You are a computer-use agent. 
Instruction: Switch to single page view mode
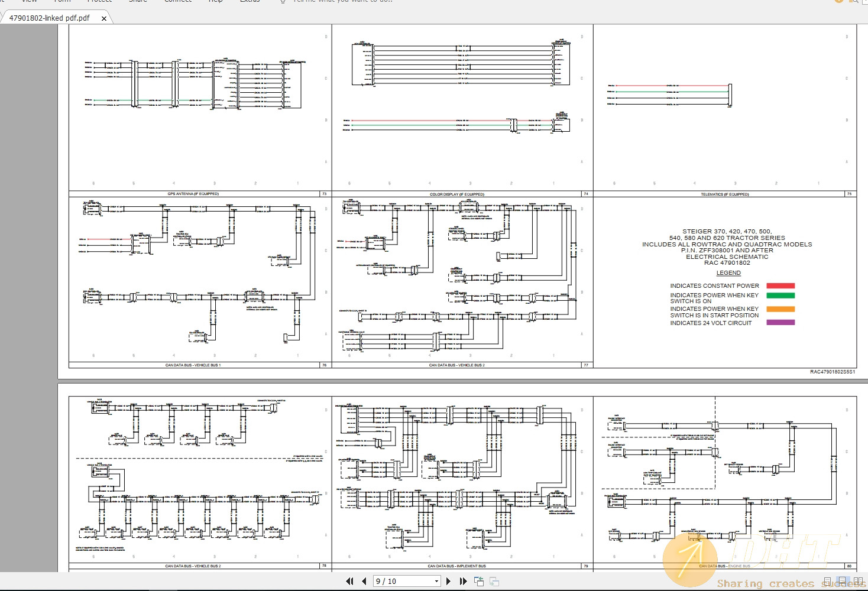[828, 582]
